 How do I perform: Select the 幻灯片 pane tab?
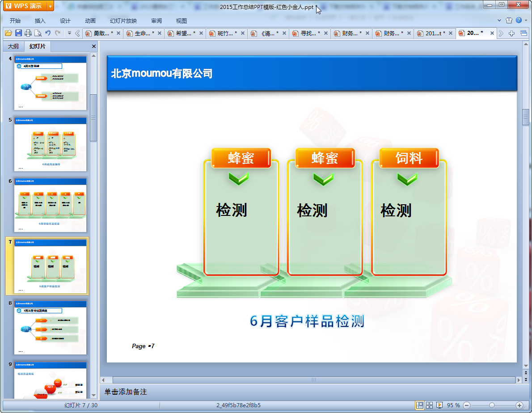37,46
